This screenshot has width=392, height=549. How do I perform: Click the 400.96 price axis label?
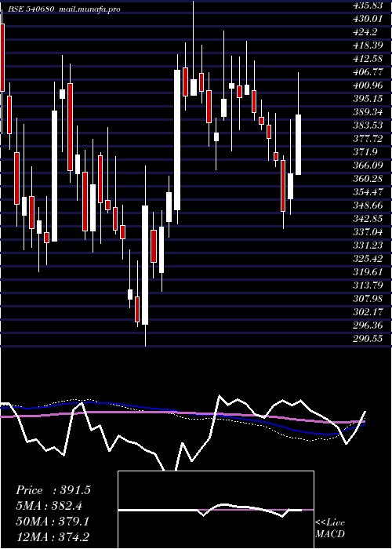click(367, 85)
